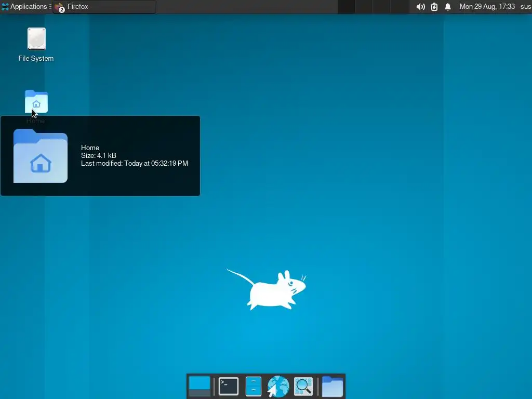Open the volume control in the panel
The image size is (532, 399).
point(420,7)
